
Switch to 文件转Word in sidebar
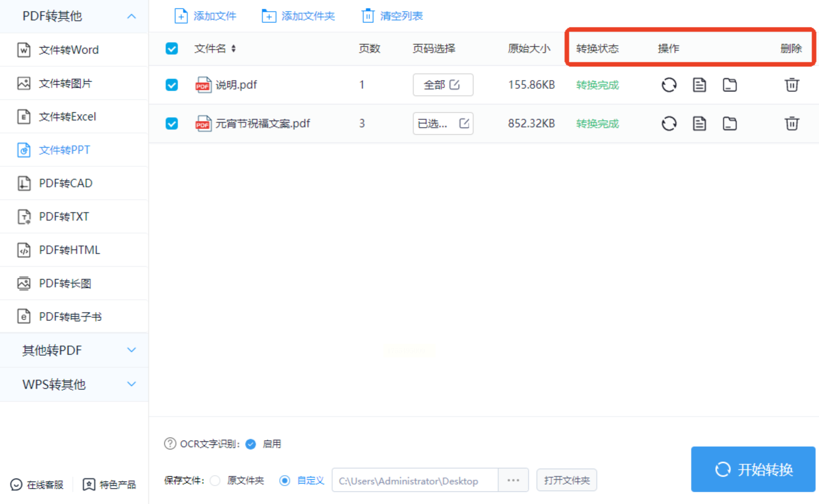tap(68, 50)
